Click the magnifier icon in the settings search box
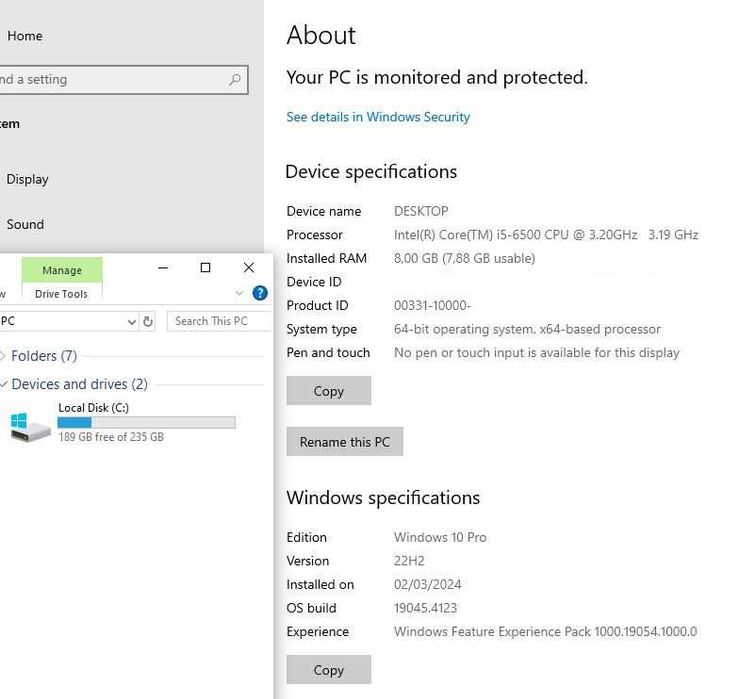Screen dimensions: 756x699 pos(235,80)
